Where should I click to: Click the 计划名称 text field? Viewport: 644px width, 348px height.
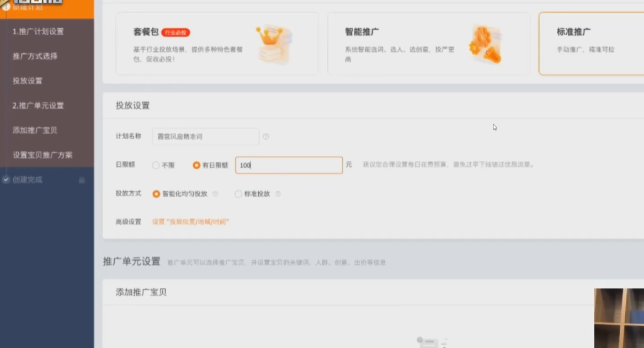tap(205, 136)
